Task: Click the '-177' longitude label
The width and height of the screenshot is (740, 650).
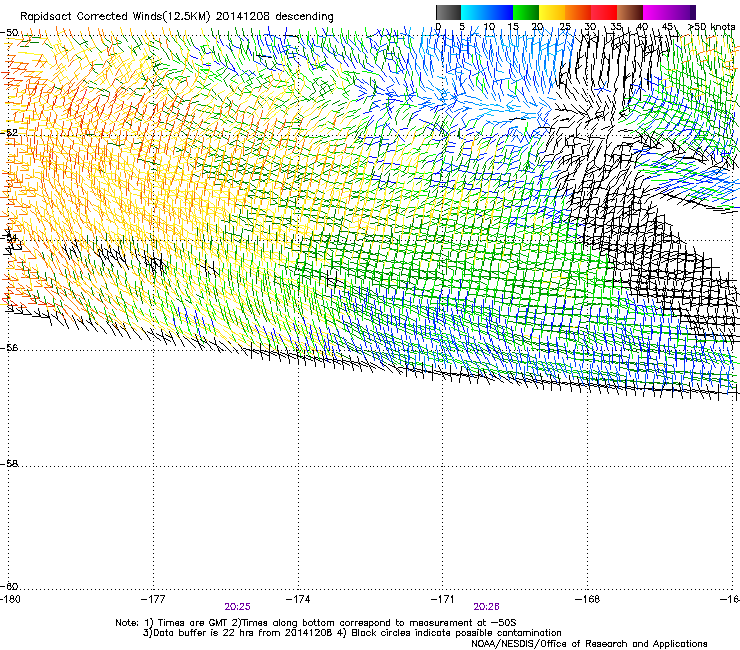Action: (153, 599)
